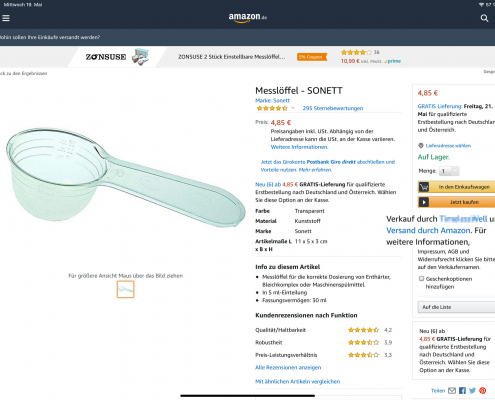Open Marke: Sonett brand link
The width and height of the screenshot is (495, 400).
[272, 100]
